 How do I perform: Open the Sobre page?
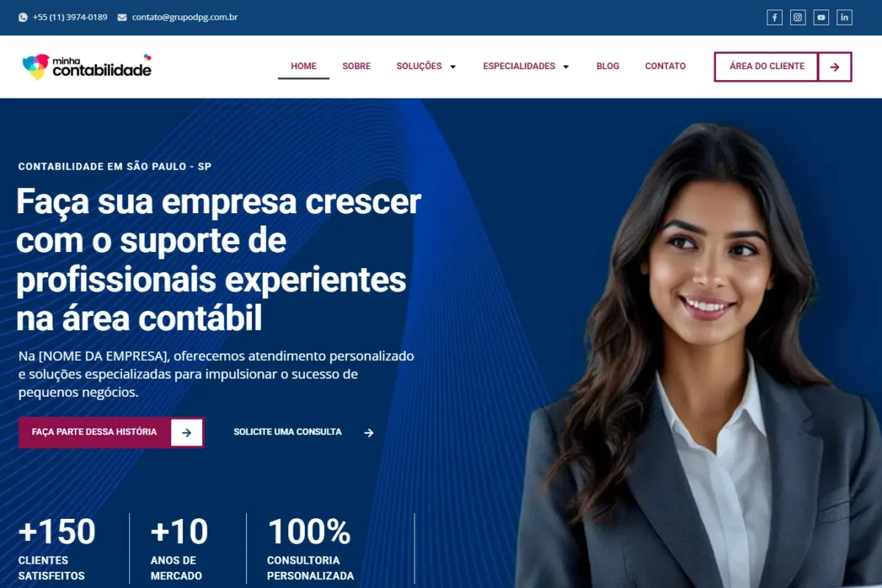click(x=356, y=66)
